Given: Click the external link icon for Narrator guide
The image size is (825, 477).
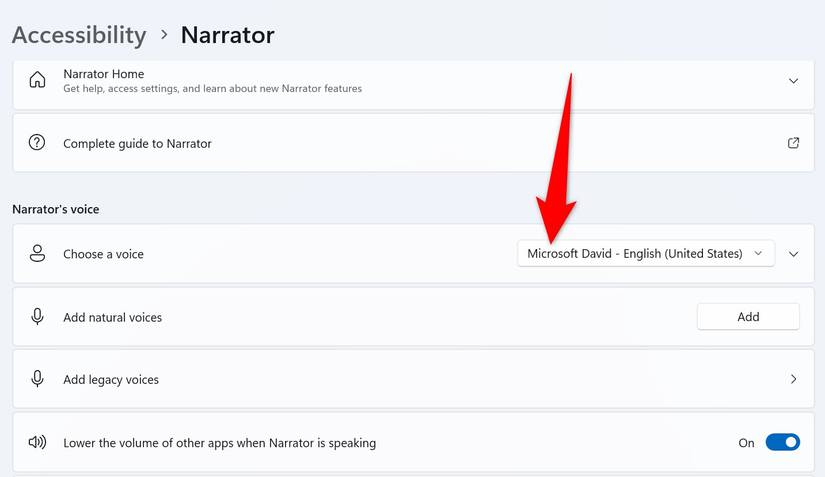Looking at the screenshot, I should 793,143.
